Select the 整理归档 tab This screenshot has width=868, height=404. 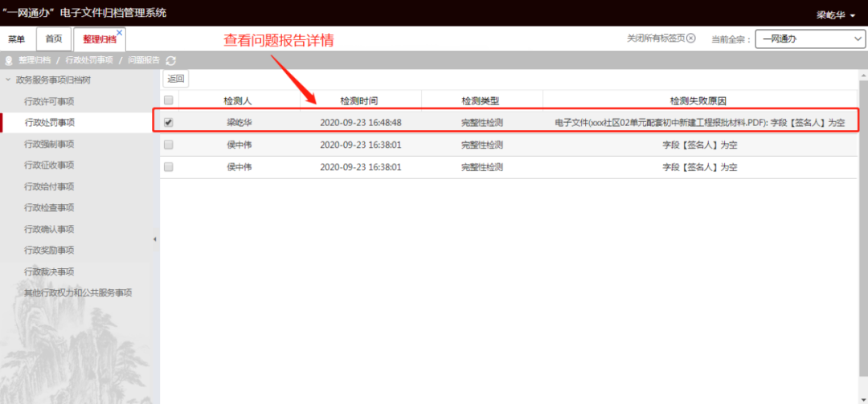(x=100, y=39)
